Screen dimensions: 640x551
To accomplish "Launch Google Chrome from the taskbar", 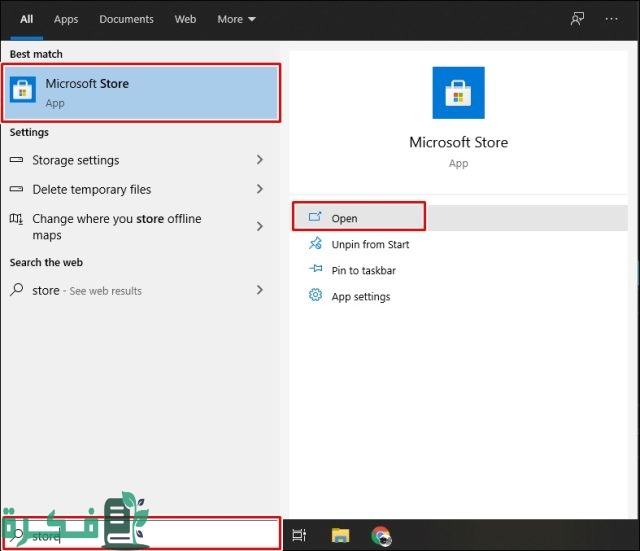I will (381, 535).
